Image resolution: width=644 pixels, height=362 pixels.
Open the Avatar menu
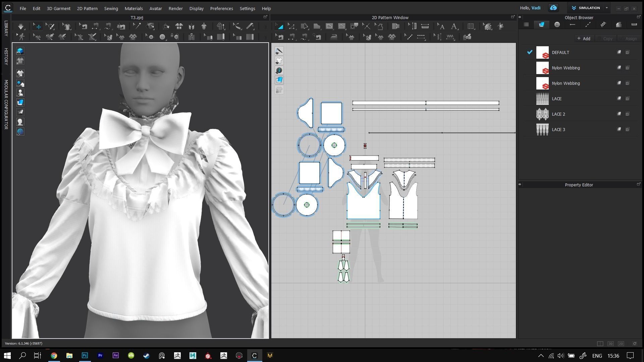tap(156, 8)
